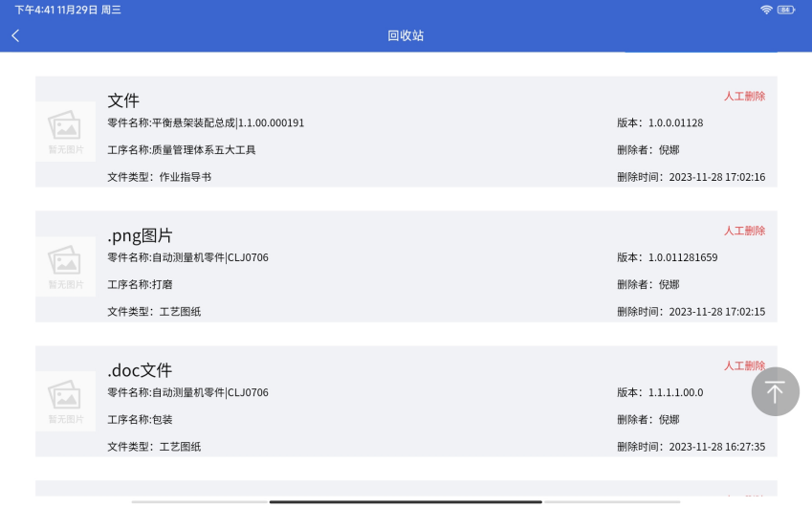
Task: Click 人工删除 tag on the 文件 entry
Action: (744, 97)
